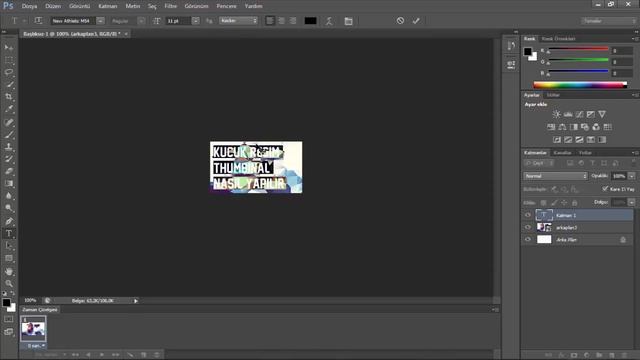Switch to the Kanallar tab
The width and height of the screenshot is (640, 360).
coord(562,153)
